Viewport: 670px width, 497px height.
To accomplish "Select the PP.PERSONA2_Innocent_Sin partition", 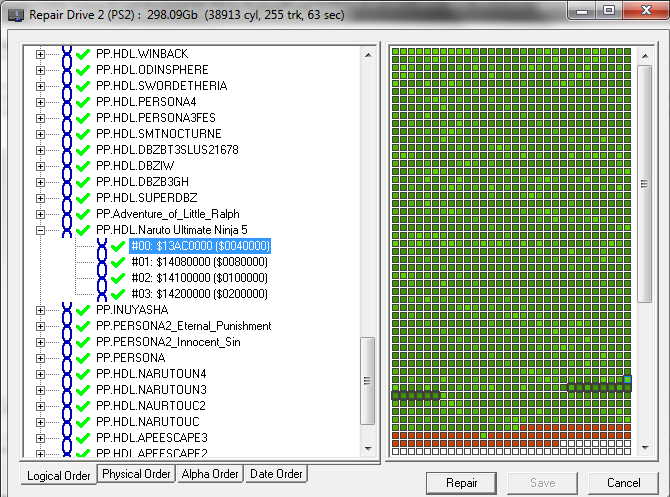I will 168,342.
